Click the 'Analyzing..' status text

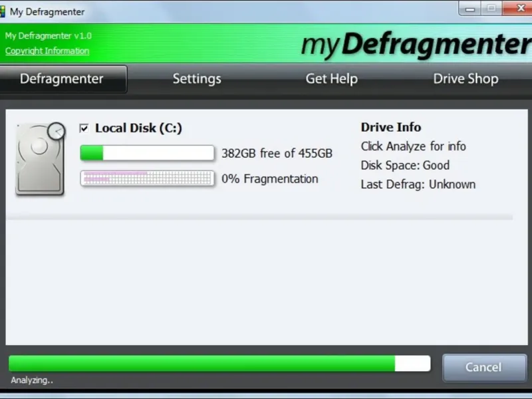(32, 380)
